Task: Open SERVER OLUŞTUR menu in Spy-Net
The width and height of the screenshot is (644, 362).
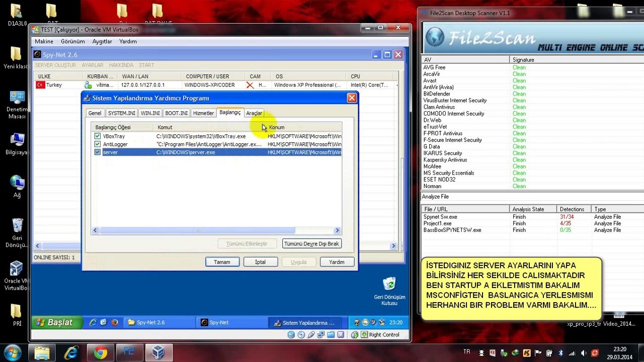Action: pos(55,65)
